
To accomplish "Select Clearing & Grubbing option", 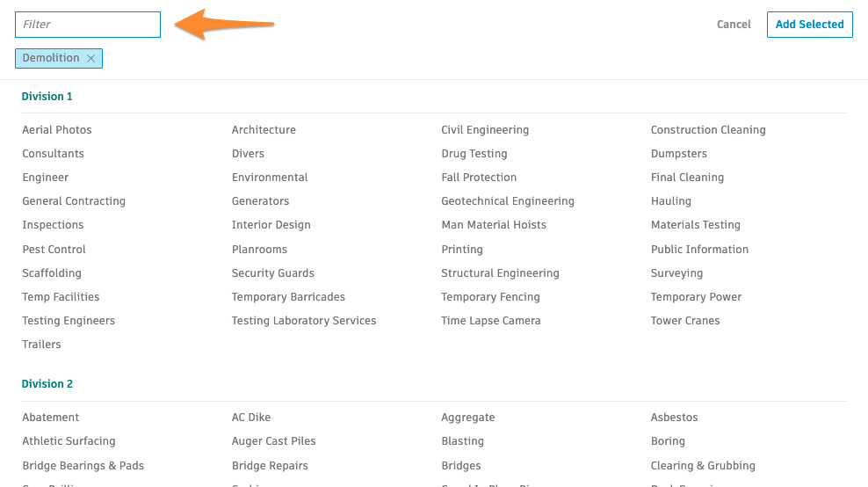I will click(x=703, y=466).
